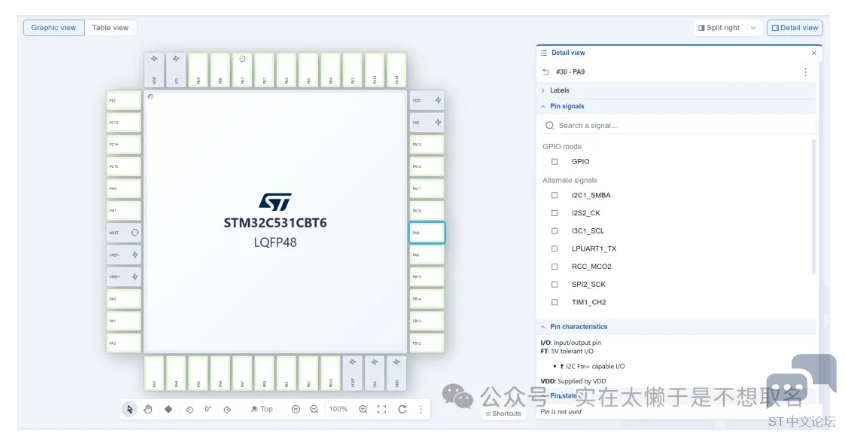845x437 pixels.
Task: Zoom out of the chip view
Action: coord(314,409)
